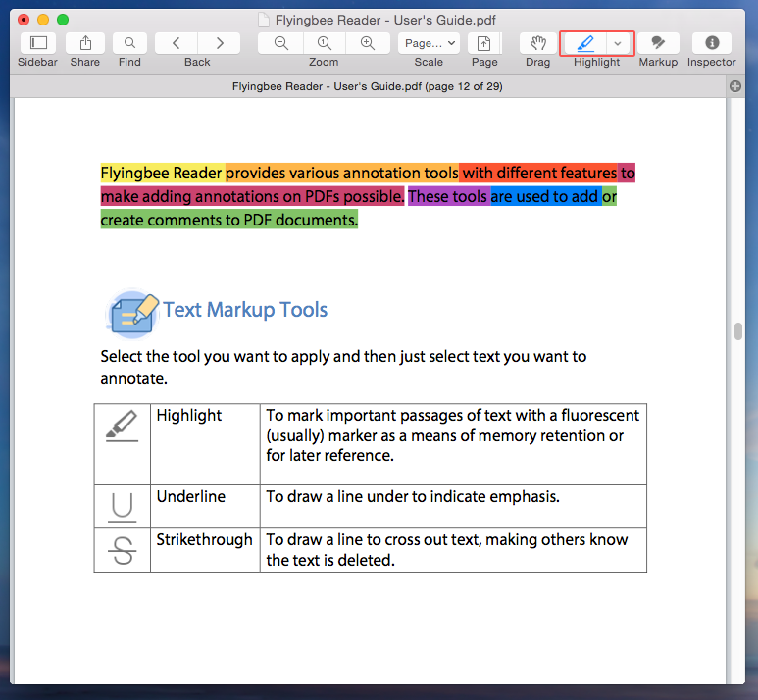758x700 pixels.
Task: Click the green 'create comments to PDF documents' highlight
Action: point(229,220)
